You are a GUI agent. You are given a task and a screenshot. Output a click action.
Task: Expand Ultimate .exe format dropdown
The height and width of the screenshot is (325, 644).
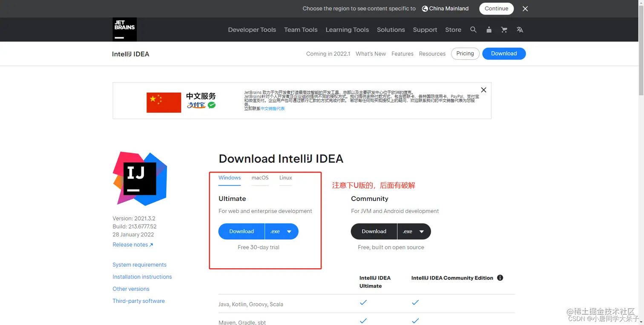click(282, 231)
